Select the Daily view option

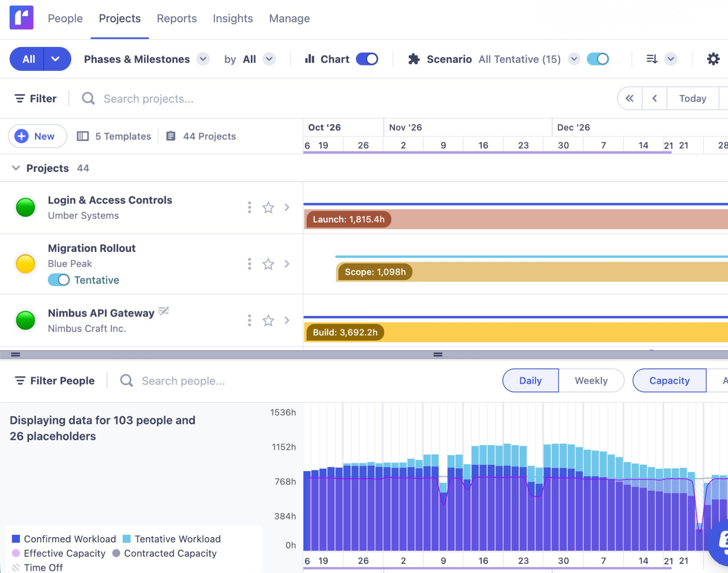click(x=531, y=381)
